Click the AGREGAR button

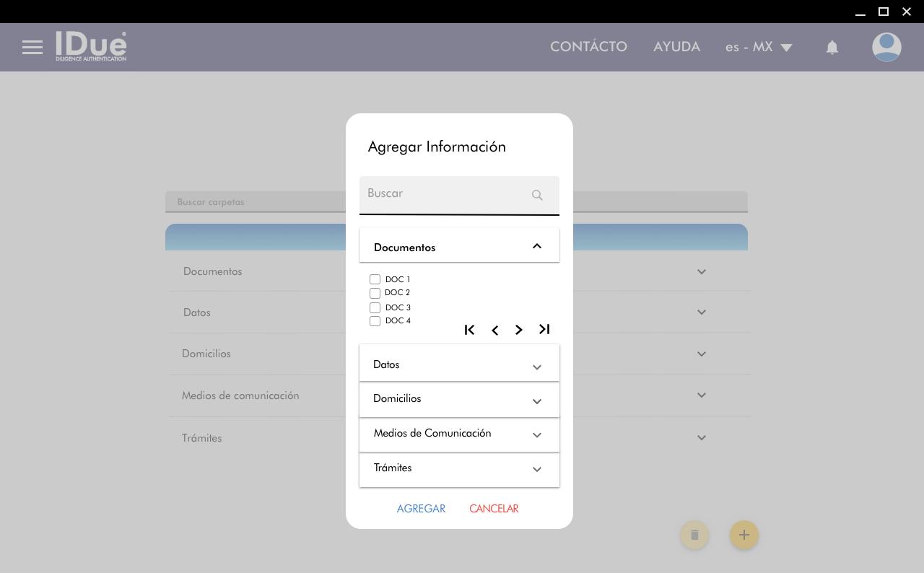(x=421, y=509)
